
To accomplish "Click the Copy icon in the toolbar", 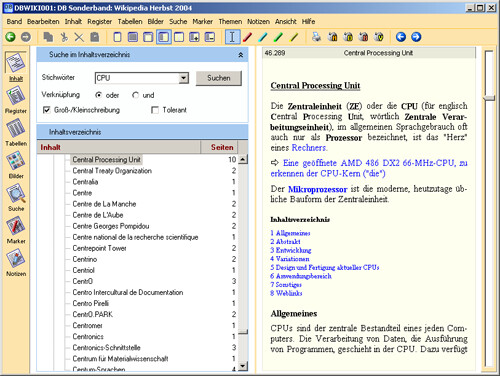I will tap(48, 37).
